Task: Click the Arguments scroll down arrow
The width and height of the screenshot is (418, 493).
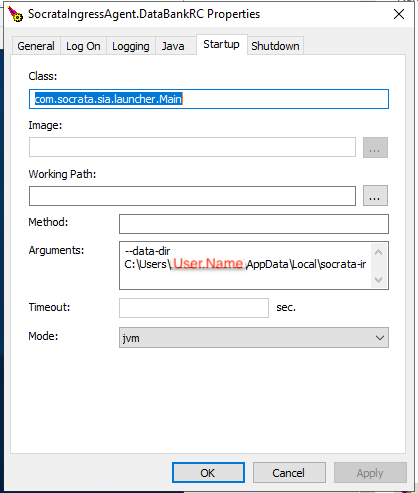Action: [x=378, y=279]
